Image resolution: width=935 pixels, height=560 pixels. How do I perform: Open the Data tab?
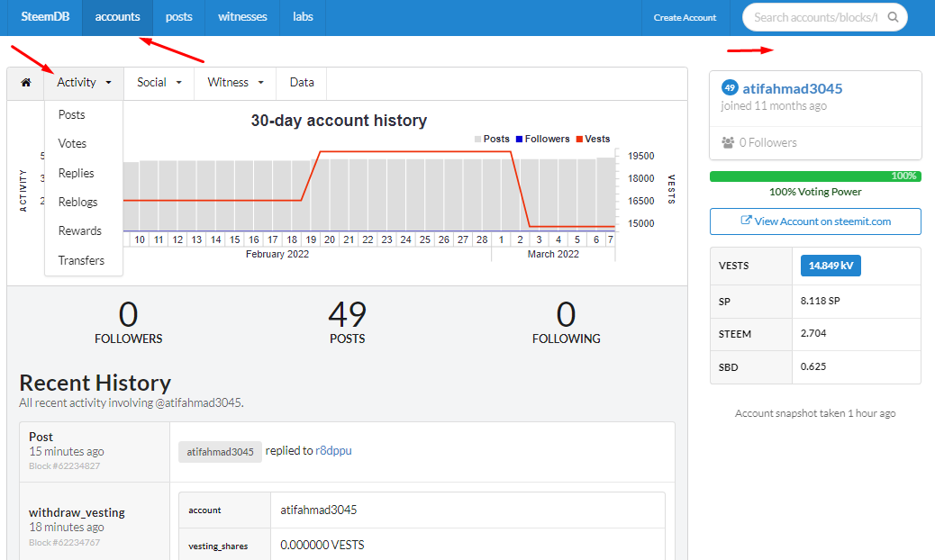(302, 83)
